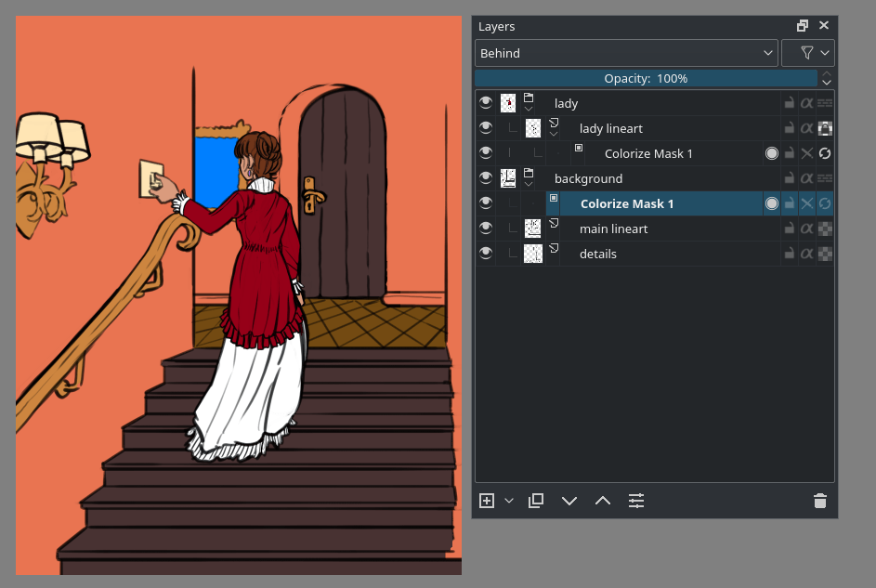Toggle visibility of the details layer
This screenshot has height=588, width=876.
pyautogui.click(x=486, y=253)
